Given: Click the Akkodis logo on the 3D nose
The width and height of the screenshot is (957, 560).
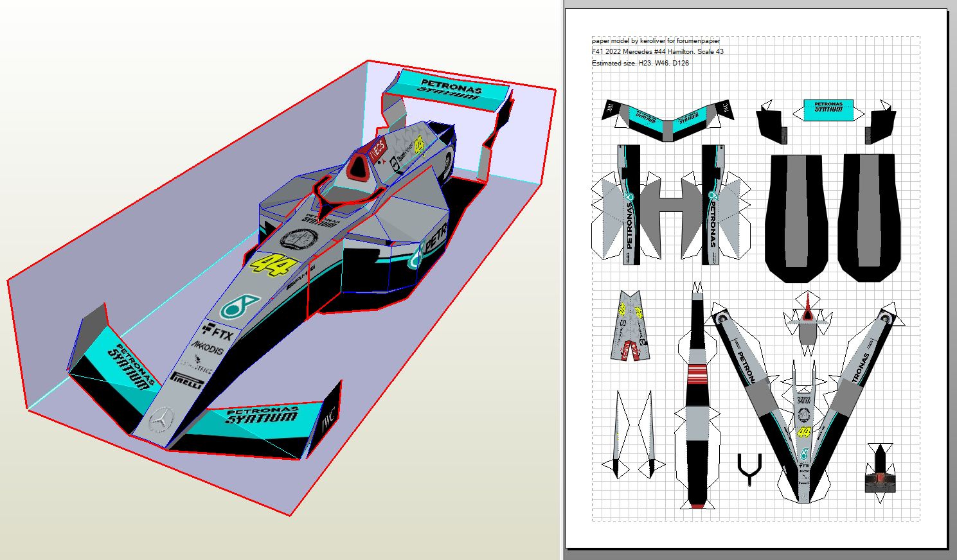Looking at the screenshot, I should [207, 349].
